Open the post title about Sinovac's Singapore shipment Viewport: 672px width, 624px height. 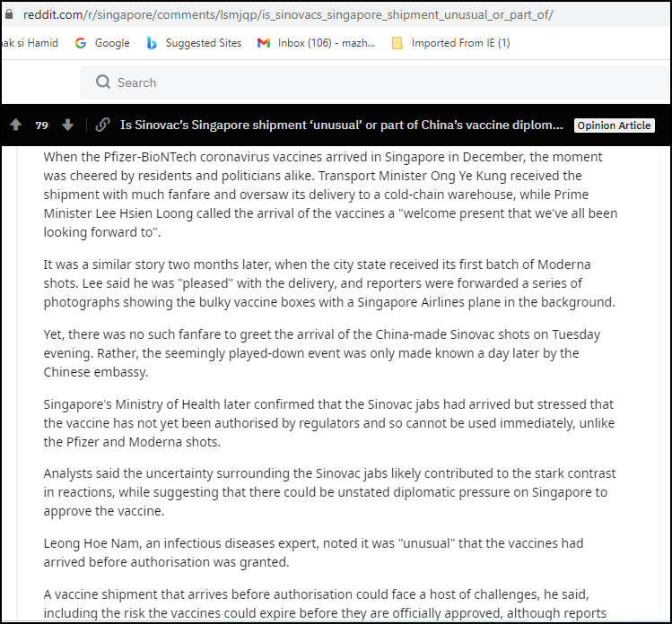pos(341,125)
